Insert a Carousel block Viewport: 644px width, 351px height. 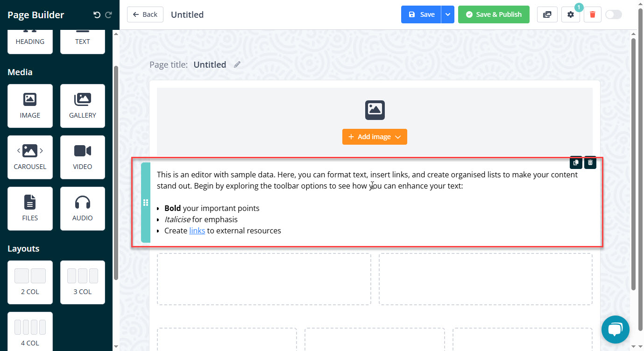[30, 157]
